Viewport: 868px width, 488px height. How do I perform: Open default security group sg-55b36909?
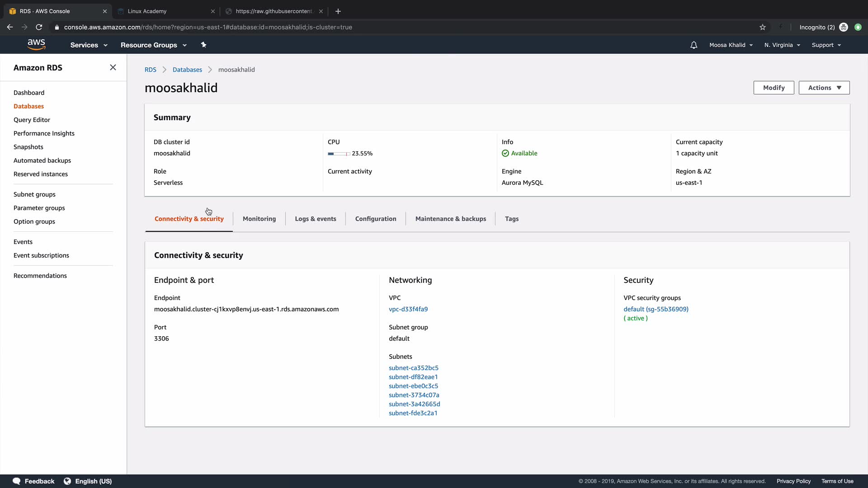[656, 309]
